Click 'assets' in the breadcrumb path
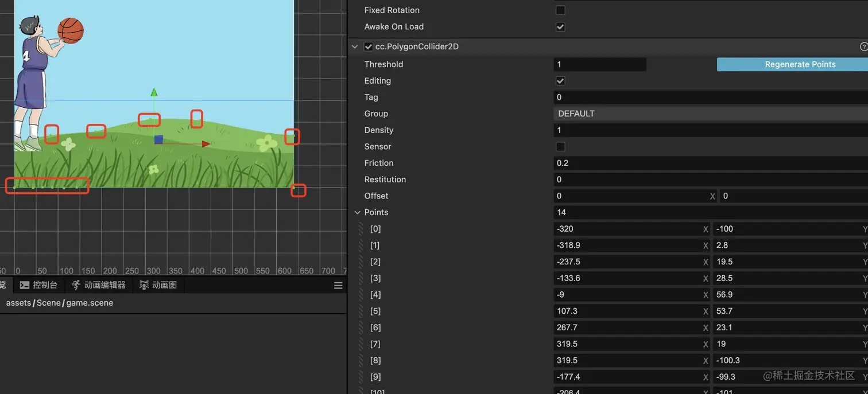Screen dimensions: 868x394 click(18, 303)
